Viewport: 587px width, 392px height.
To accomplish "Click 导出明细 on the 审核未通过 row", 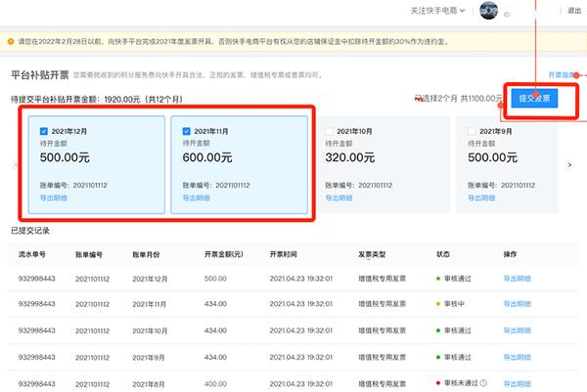I will click(x=519, y=385).
